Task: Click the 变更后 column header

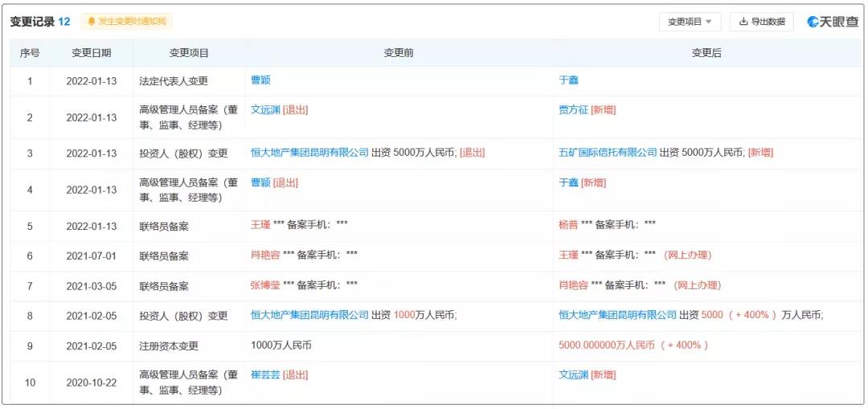Action: (706, 53)
